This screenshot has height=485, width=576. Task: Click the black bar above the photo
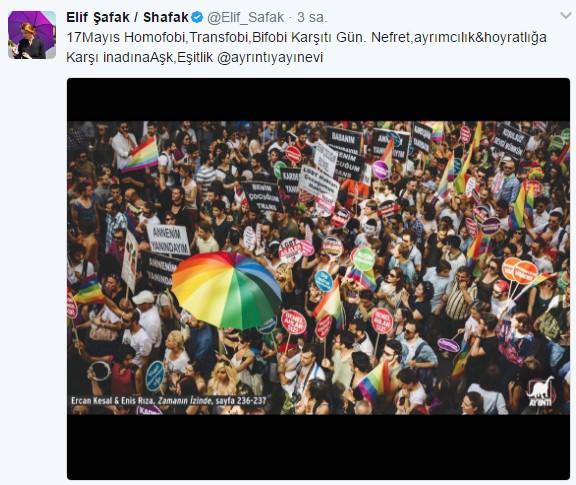coord(318,99)
